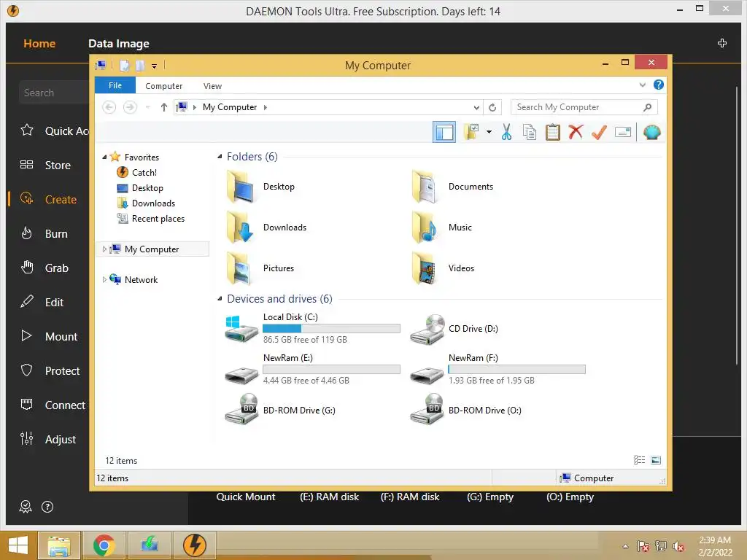Screen dimensions: 747x560
Task: Click the Copy icon in Explorer toolbar
Action: pos(530,132)
